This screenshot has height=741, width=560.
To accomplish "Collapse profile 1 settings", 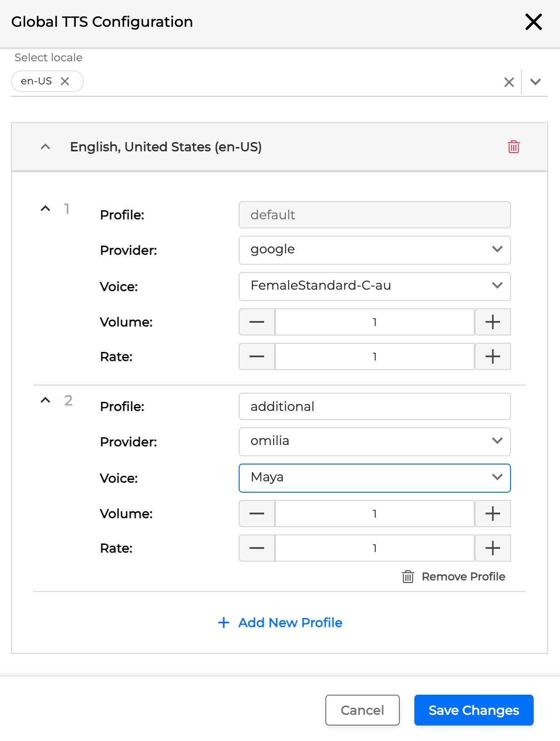I will coord(45,209).
